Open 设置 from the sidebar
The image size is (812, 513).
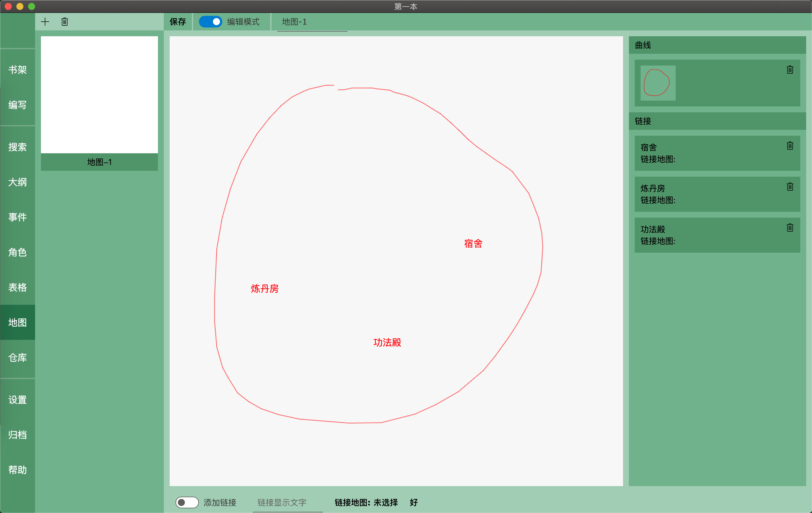pos(18,400)
